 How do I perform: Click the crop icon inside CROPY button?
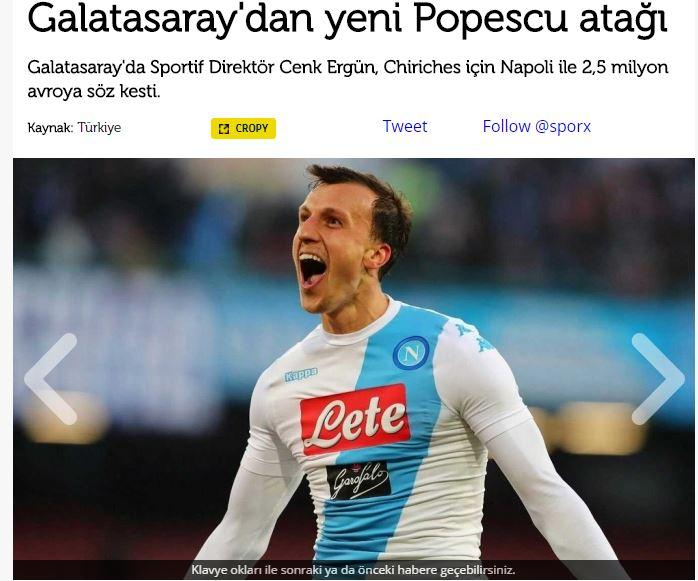click(x=224, y=129)
